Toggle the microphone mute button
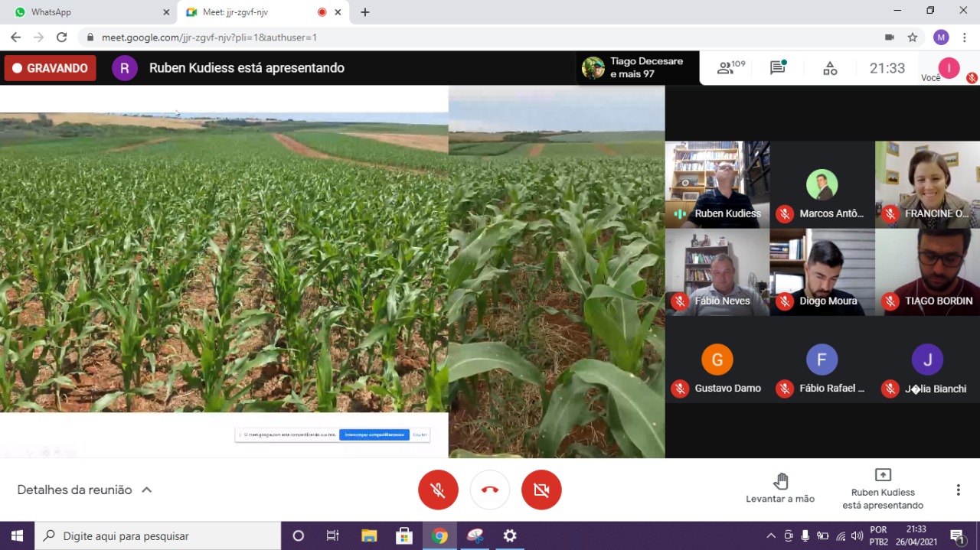 click(x=438, y=490)
